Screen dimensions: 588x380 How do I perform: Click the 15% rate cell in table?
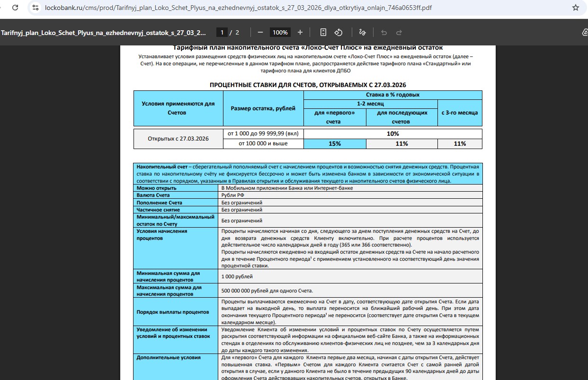[335, 143]
